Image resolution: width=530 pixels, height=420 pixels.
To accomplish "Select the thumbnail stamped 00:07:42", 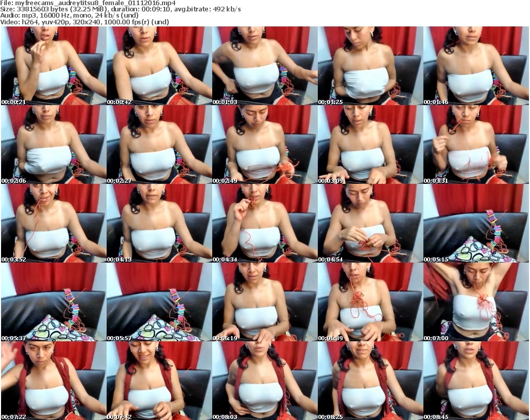I will 159,381.
